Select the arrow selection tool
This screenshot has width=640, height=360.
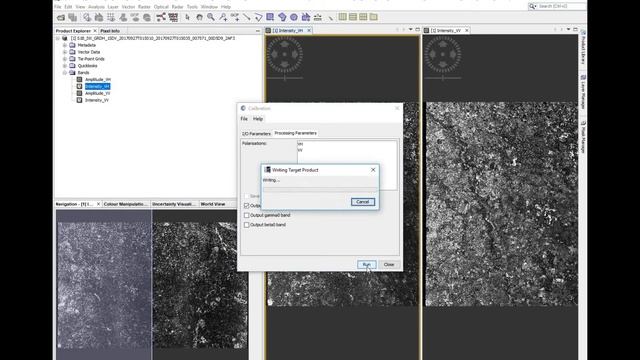pos(187,17)
